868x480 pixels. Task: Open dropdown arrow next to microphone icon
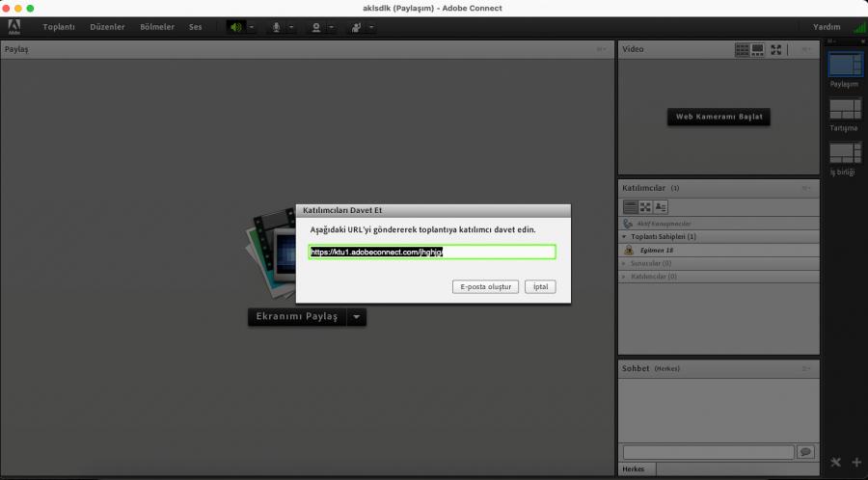pos(291,27)
